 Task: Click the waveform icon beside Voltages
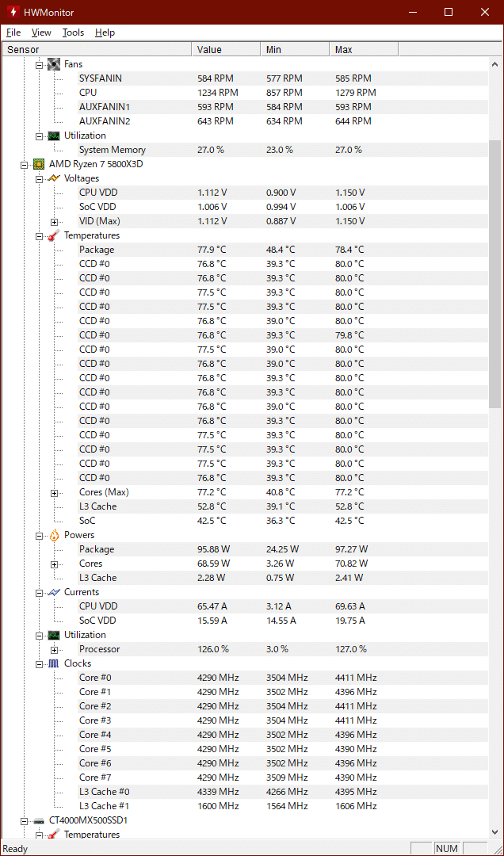[54, 178]
